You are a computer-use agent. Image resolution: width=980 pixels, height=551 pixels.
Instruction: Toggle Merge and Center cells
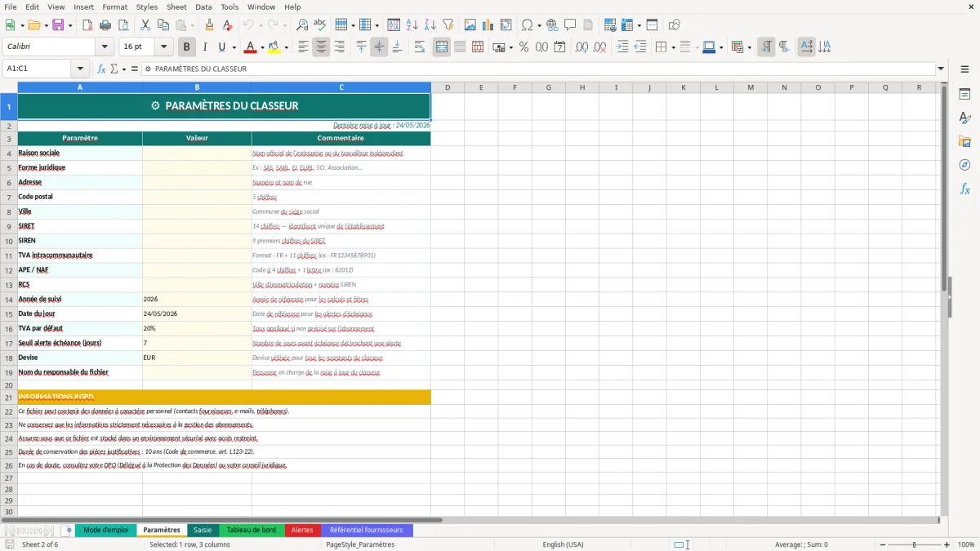442,47
